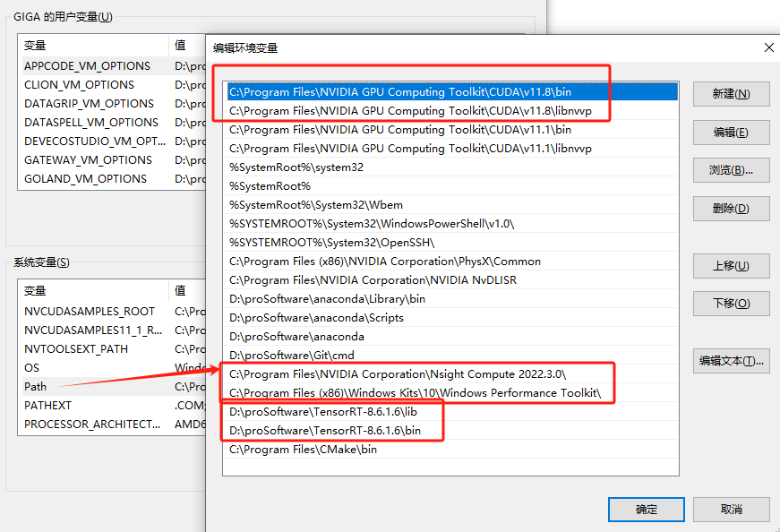Select the Path system variable row
The height and width of the screenshot is (532, 780).
112,387
